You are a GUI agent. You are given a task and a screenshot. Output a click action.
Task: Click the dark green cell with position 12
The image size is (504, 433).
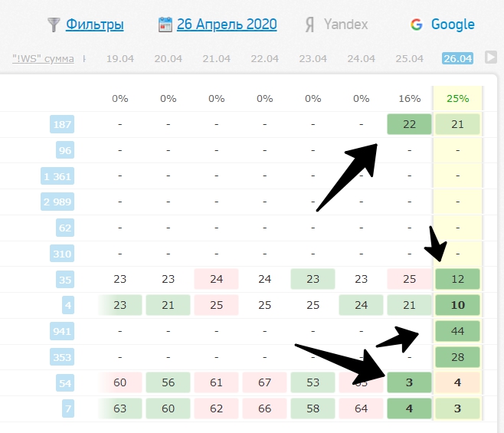457,279
